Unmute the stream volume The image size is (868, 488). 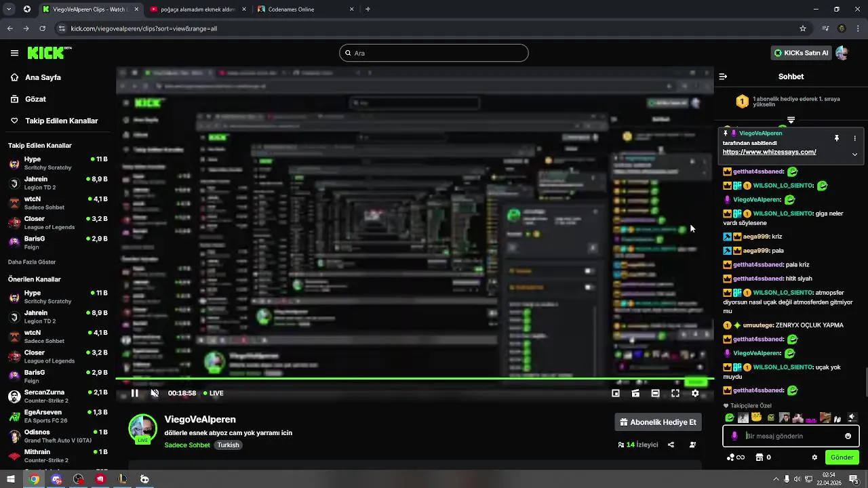155,393
